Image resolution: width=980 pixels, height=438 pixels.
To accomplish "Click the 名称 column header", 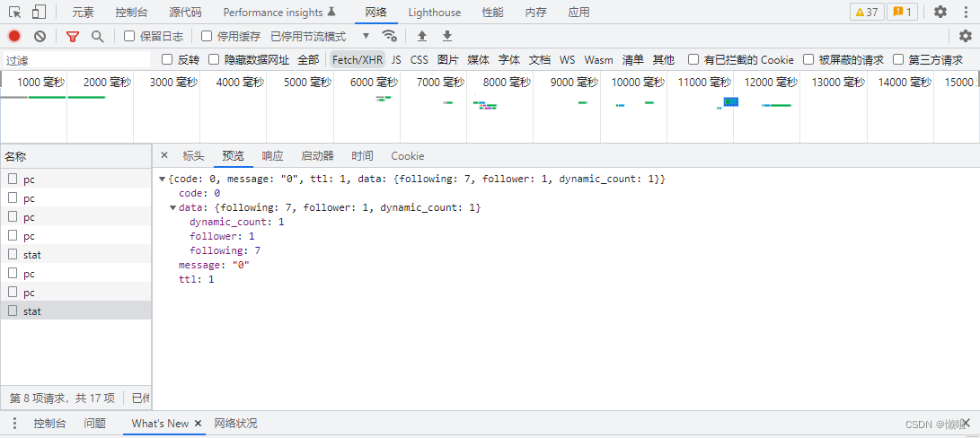I will point(75,156).
